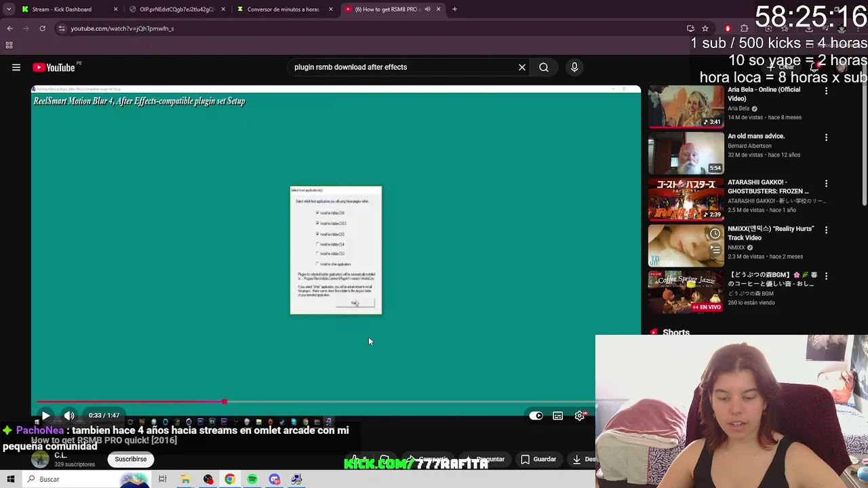868x488 pixels.
Task: Open ATARASHII GAKKO! GHOSTBUSTERS video thumbnail
Action: [686, 199]
